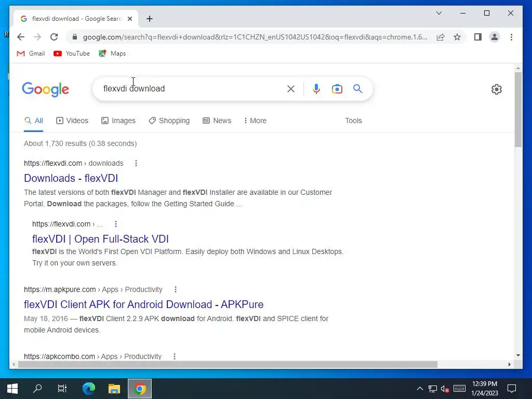
Task: Click the browser forward arrow
Action: 37,37
